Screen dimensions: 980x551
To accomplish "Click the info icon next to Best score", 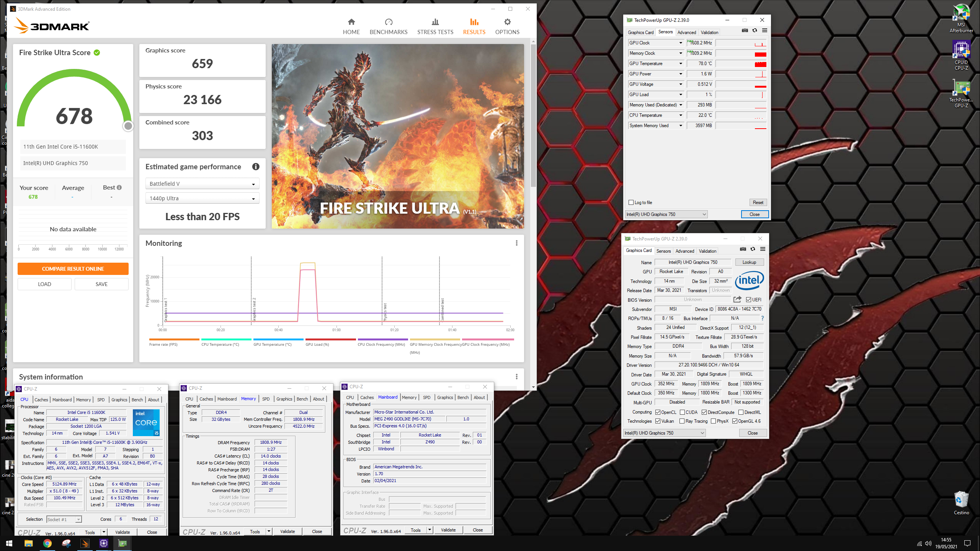I will [x=119, y=188].
